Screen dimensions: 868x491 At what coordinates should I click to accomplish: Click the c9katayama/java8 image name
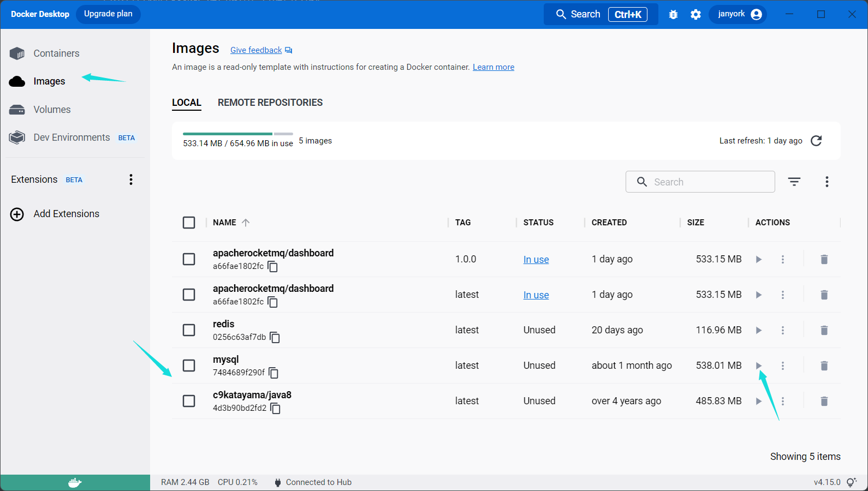(x=252, y=395)
